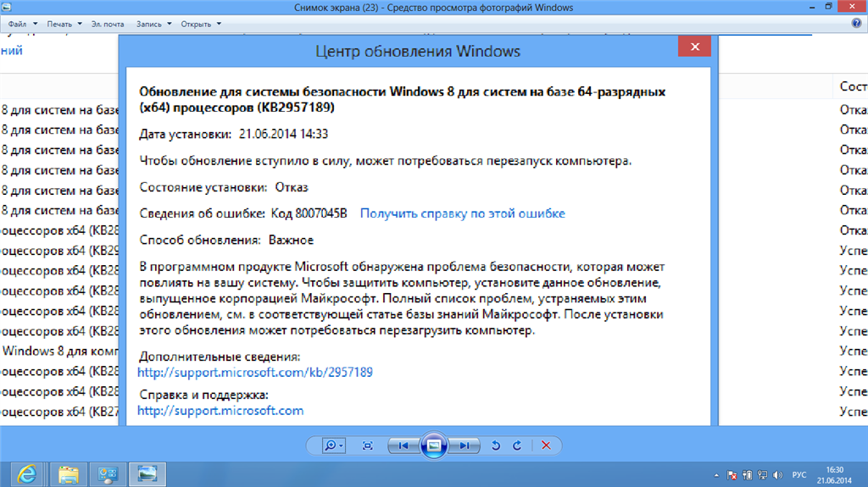Open the Файл menu
Screen dimensions: 868x487
(22, 24)
